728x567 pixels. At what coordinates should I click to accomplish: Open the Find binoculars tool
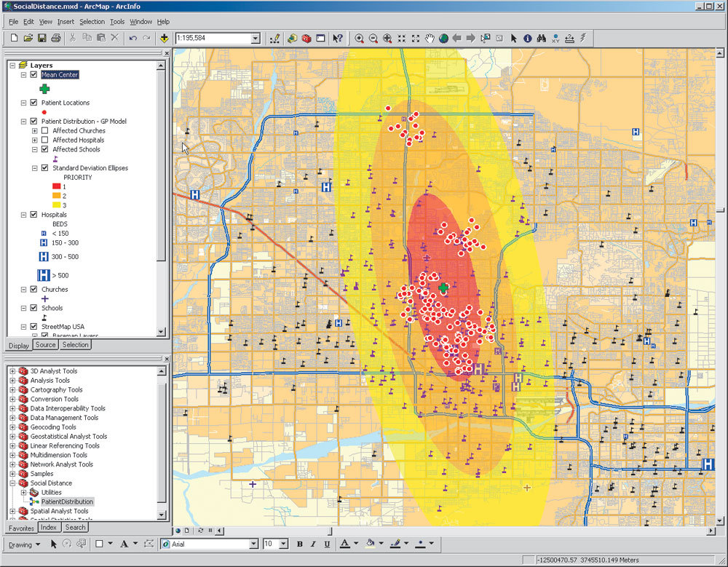pos(542,38)
